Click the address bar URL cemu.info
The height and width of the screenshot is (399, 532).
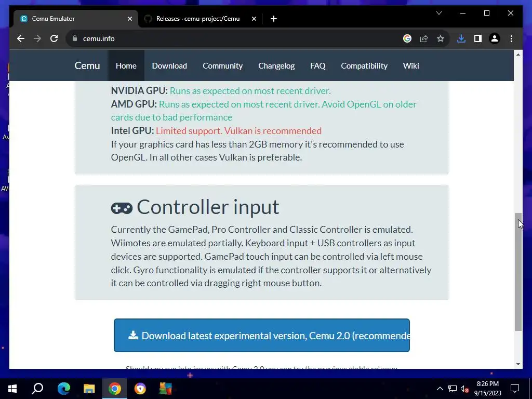(99, 38)
